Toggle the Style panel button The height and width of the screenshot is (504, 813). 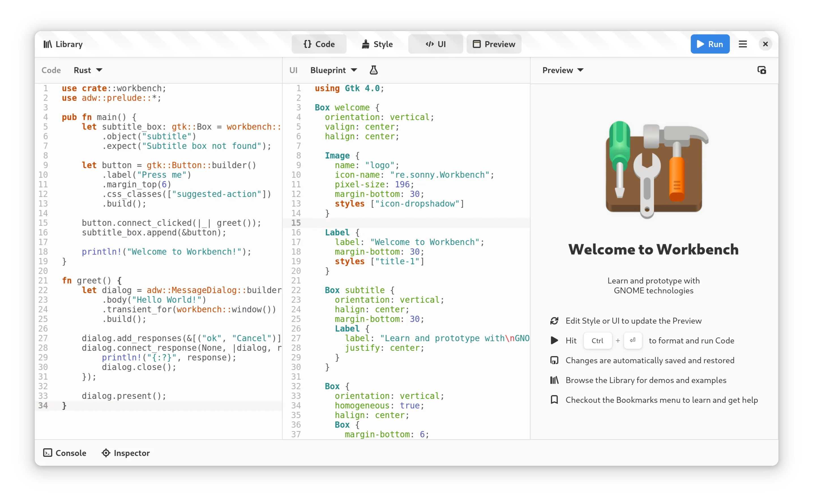click(377, 44)
